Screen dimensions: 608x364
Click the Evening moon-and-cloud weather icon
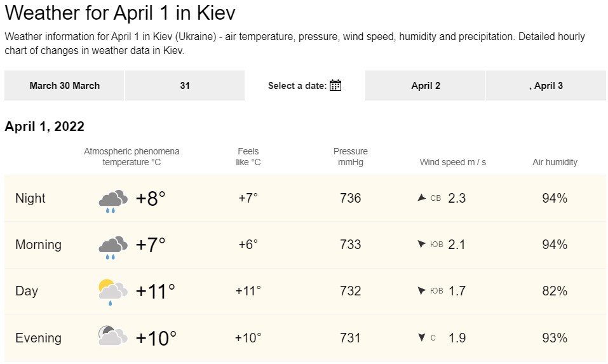[112, 337]
